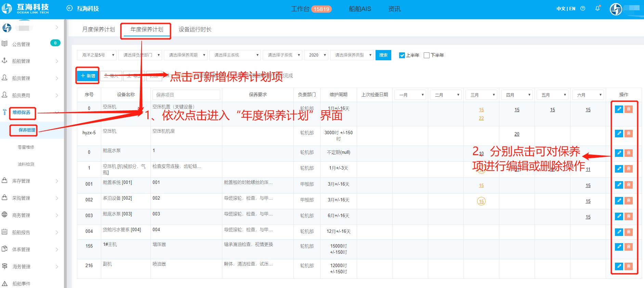Click the back arrow icon beside 互海科技
The width and height of the screenshot is (644, 288).
click(x=69, y=8)
